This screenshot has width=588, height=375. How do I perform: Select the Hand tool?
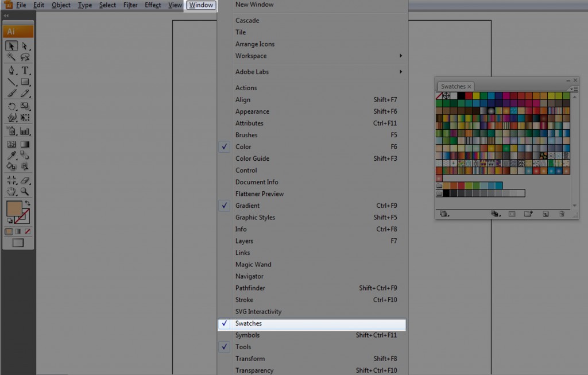tap(11, 191)
